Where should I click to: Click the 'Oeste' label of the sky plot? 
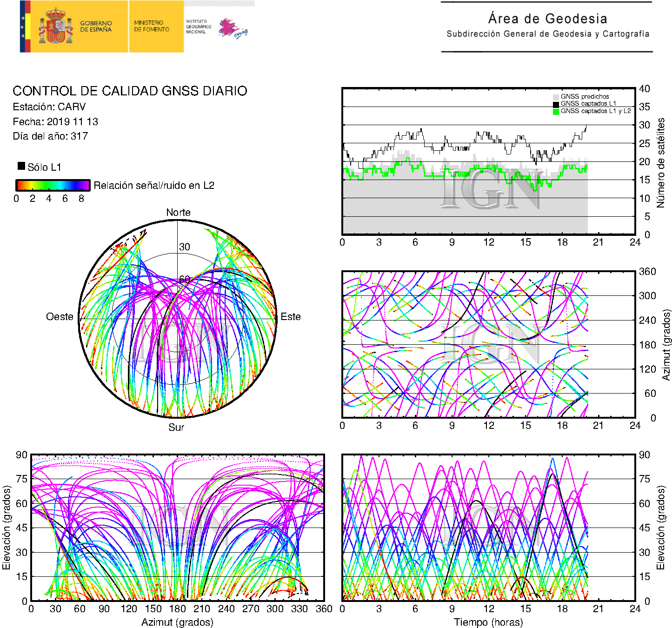[60, 317]
